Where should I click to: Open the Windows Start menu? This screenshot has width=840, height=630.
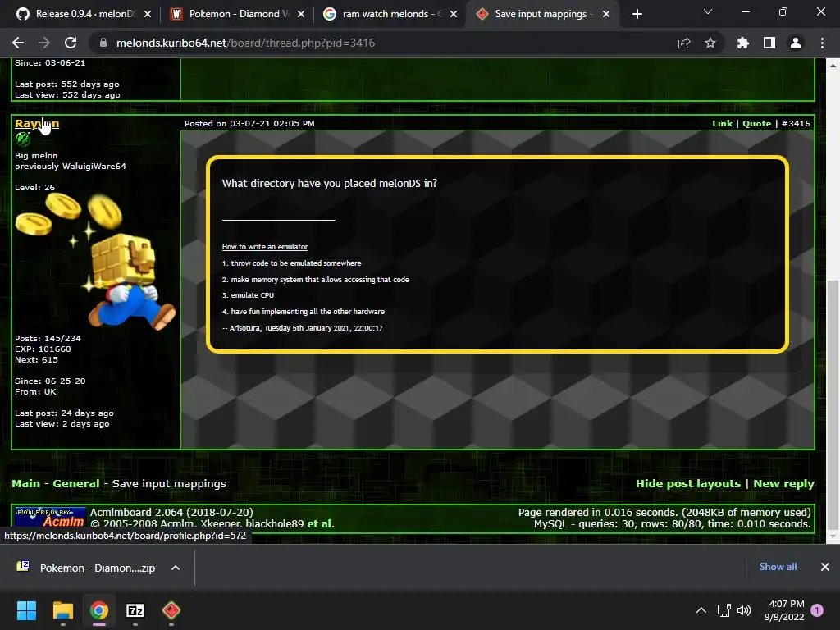[26, 610]
